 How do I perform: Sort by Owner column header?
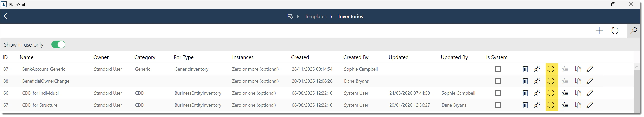pyautogui.click(x=101, y=57)
